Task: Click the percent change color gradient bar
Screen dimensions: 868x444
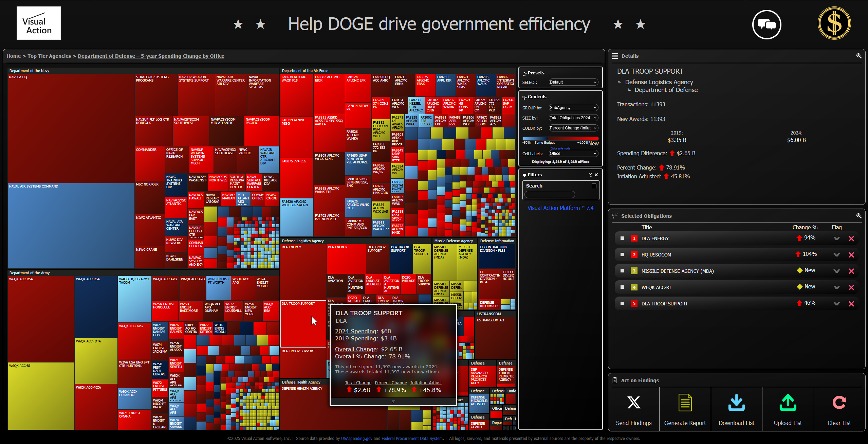Action: (x=560, y=139)
